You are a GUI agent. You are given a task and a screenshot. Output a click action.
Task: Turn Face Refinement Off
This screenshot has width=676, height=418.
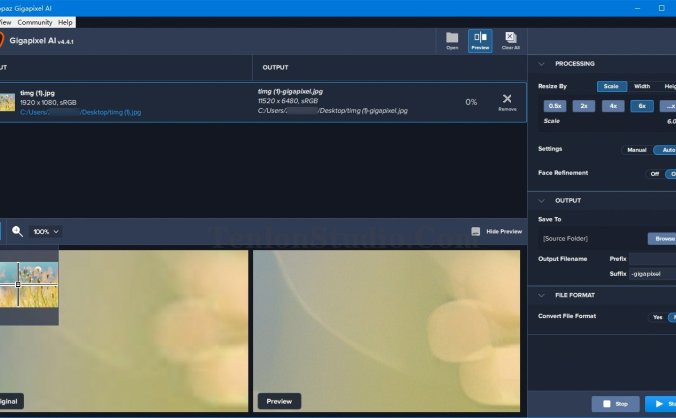coord(655,173)
